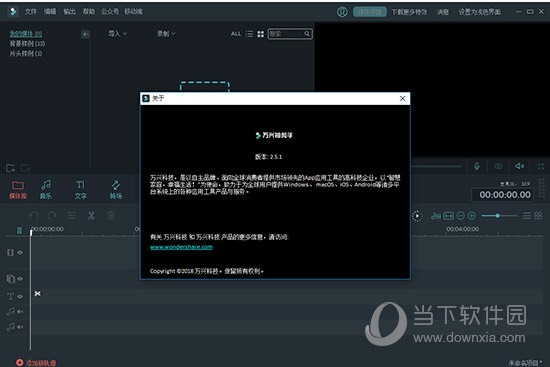Image resolution: width=550 pixels, height=367 pixels.
Task: Open the Text tab
Action: tap(80, 190)
